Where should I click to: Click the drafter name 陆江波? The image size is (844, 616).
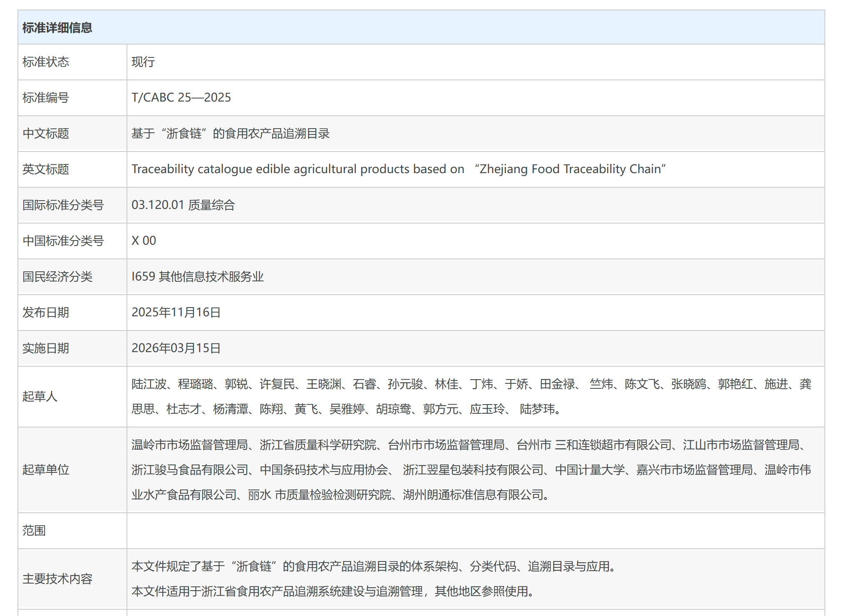[x=149, y=384]
